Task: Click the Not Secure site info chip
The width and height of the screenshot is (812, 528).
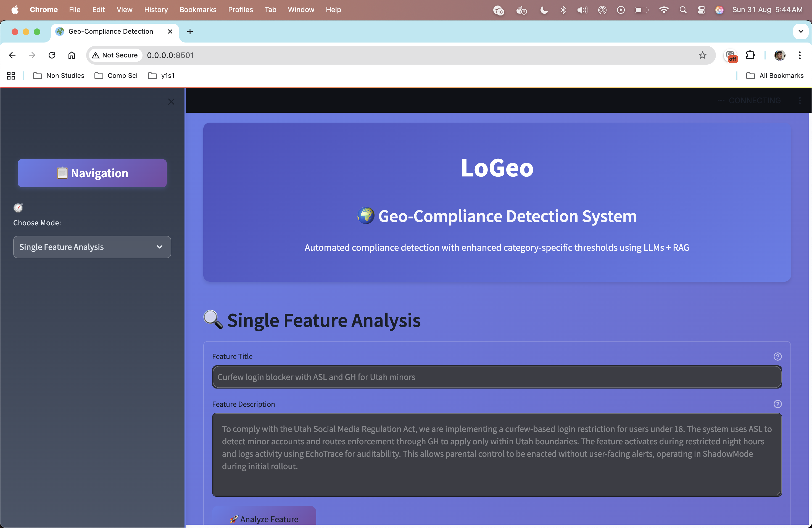Action: (115, 55)
